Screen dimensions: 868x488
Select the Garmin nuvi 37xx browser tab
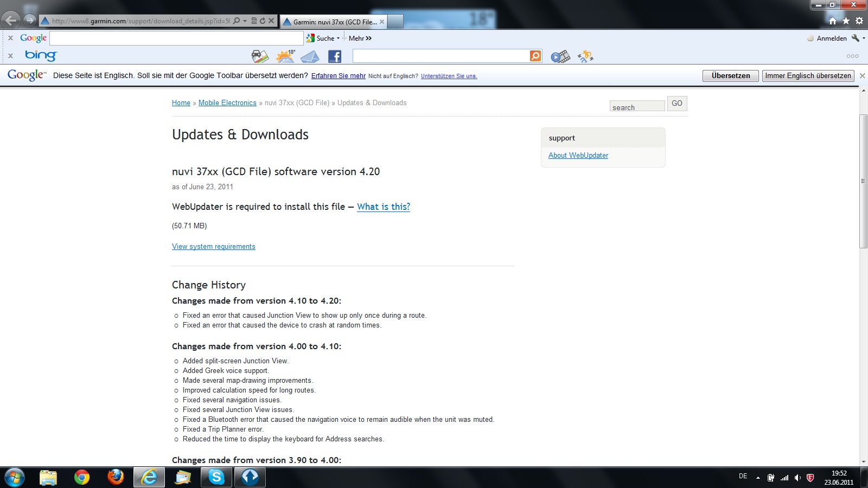[333, 22]
